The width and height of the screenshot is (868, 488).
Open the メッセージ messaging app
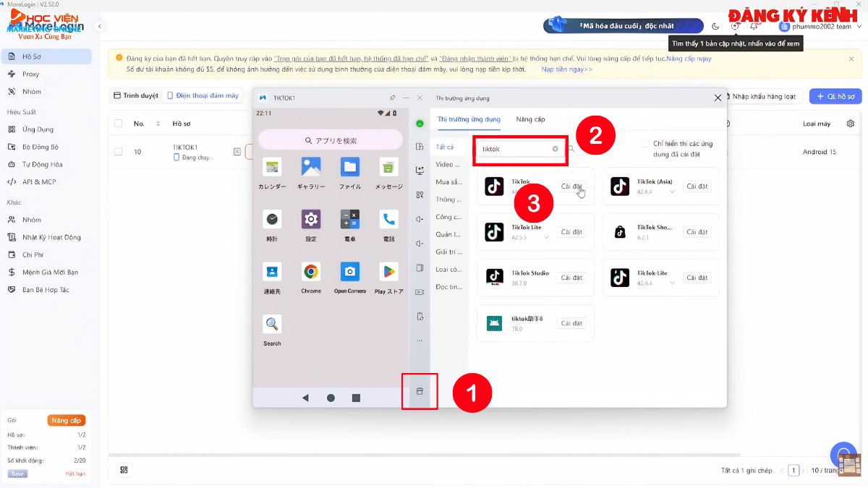(x=389, y=167)
